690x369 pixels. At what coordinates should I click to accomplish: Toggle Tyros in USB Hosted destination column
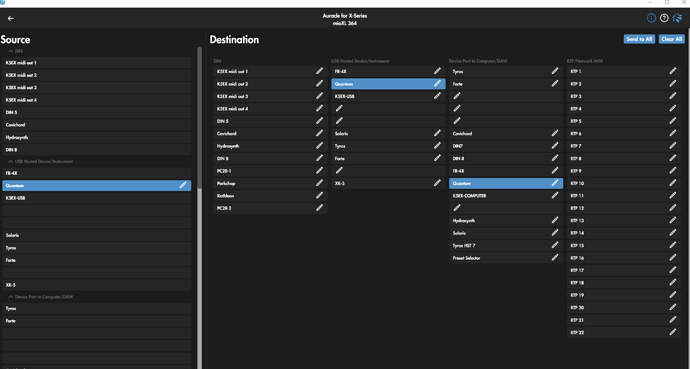click(x=388, y=146)
